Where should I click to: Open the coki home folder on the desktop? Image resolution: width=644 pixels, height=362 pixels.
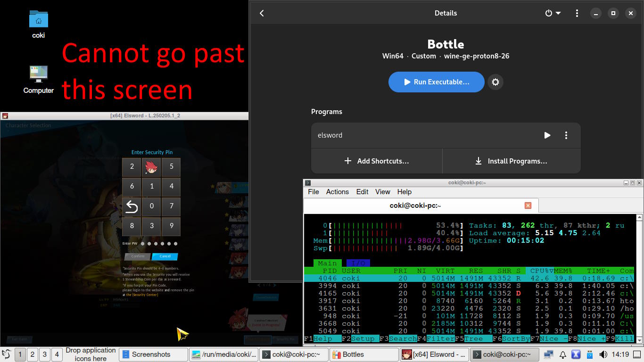pyautogui.click(x=38, y=25)
